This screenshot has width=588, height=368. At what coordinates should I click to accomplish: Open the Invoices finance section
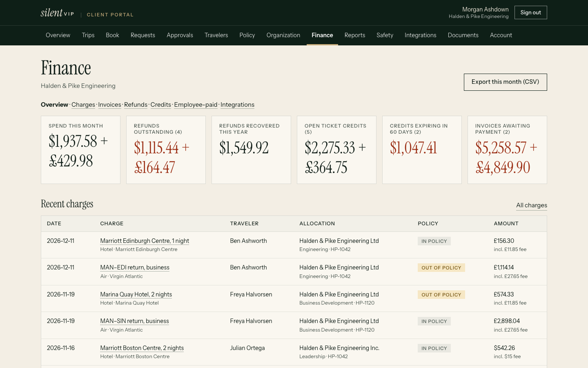pos(109,105)
